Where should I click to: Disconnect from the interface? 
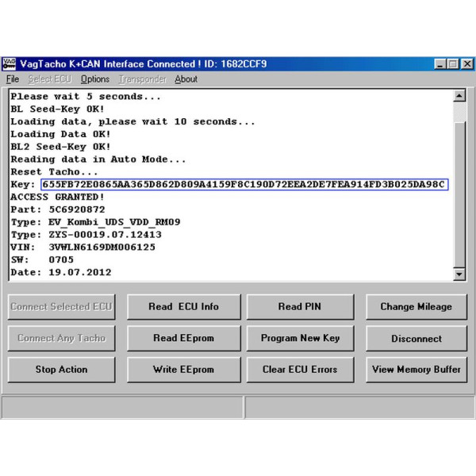pyautogui.click(x=416, y=339)
